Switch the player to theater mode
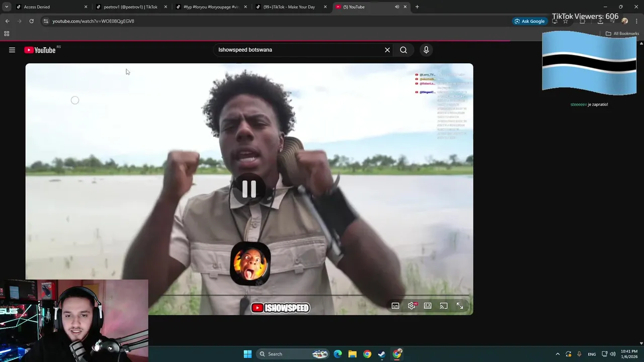The height and width of the screenshot is (362, 644). click(x=428, y=306)
